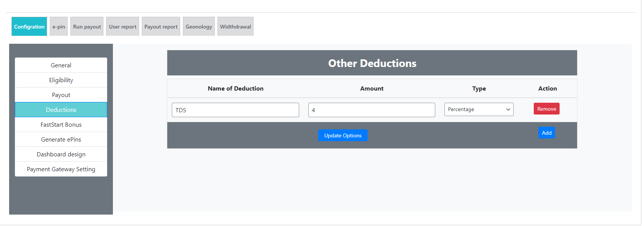Open the Payout report tab

pos(161,27)
